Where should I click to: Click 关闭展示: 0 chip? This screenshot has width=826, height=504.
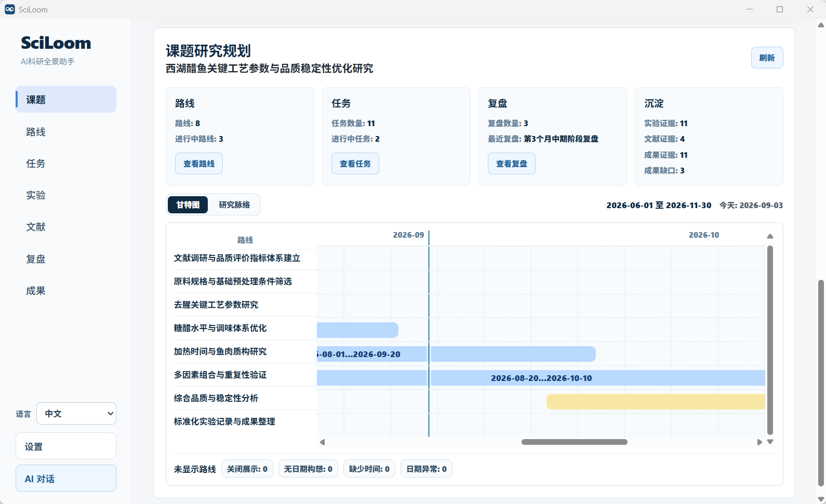247,469
